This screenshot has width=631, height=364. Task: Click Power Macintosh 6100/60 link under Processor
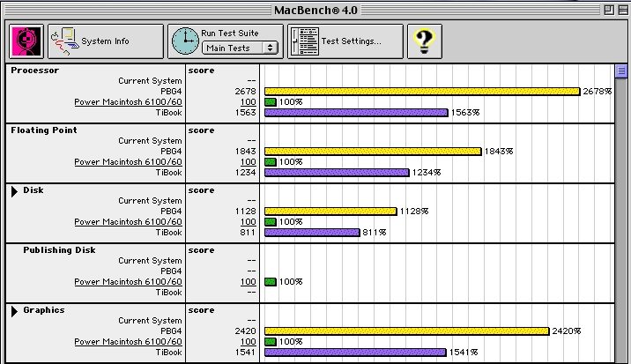click(x=128, y=102)
